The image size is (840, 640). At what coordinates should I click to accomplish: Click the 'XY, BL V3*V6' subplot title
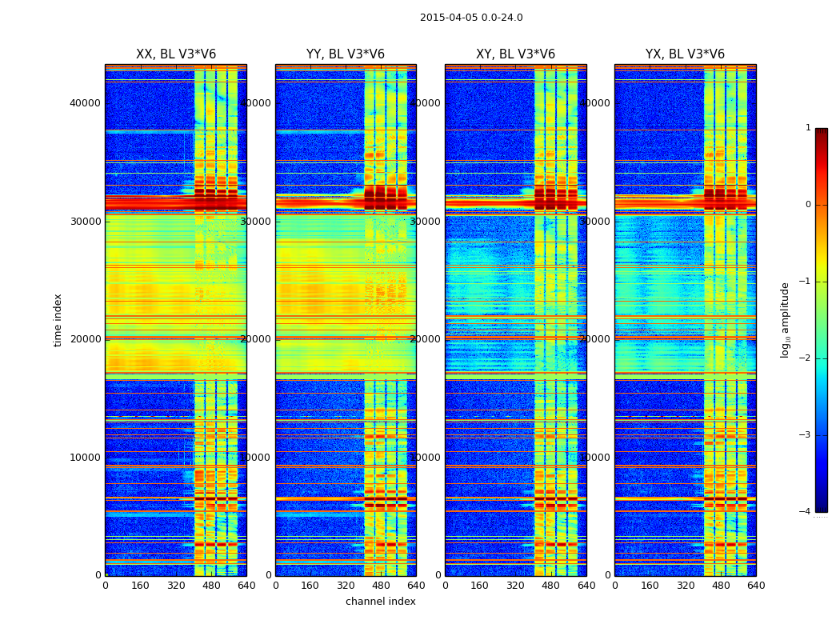coord(515,54)
